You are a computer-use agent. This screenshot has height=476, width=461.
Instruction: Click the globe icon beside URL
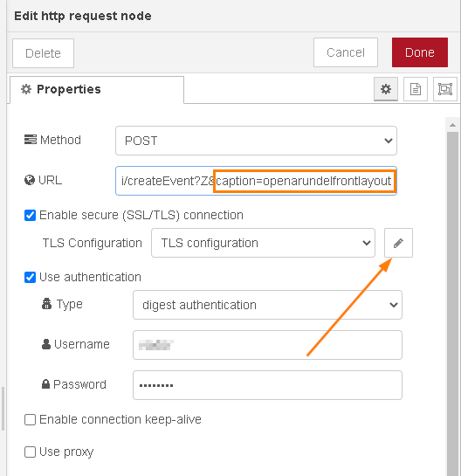point(30,180)
